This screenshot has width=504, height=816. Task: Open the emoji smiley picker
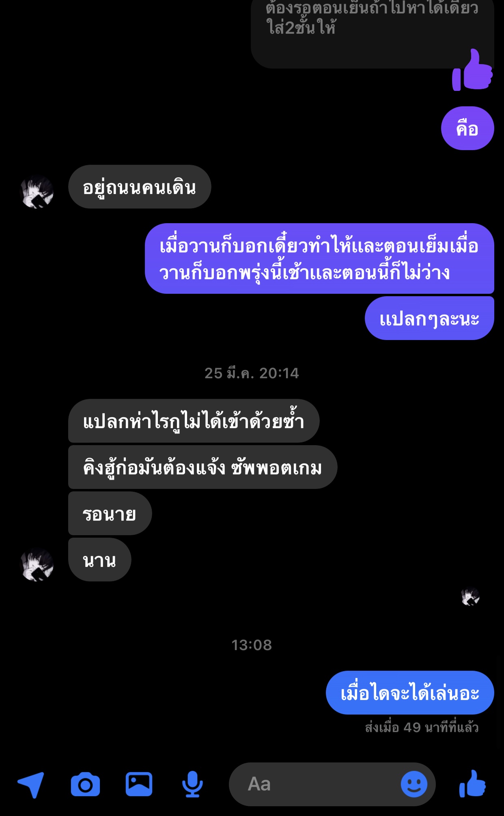pos(414,784)
